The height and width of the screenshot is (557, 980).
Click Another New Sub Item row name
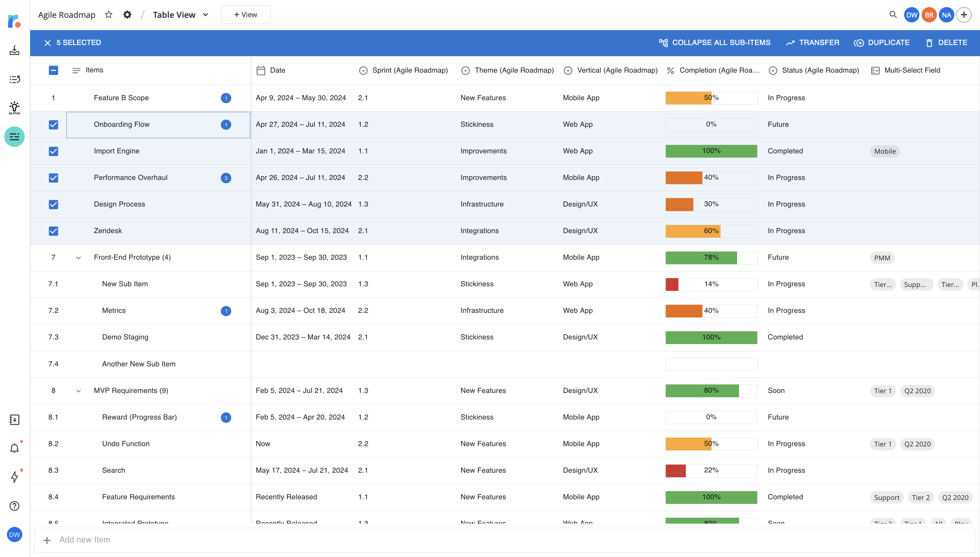(x=138, y=364)
